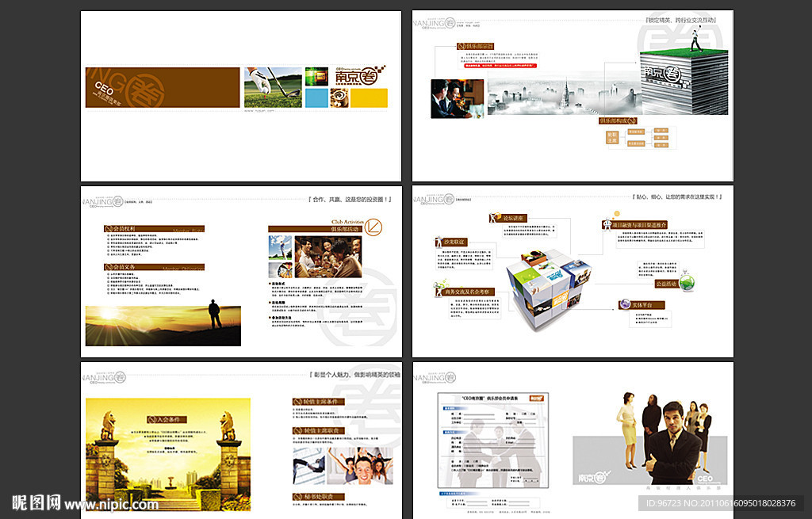Click the left lion statue on the gate pillar
This screenshot has width=812, height=519.
coord(108,426)
